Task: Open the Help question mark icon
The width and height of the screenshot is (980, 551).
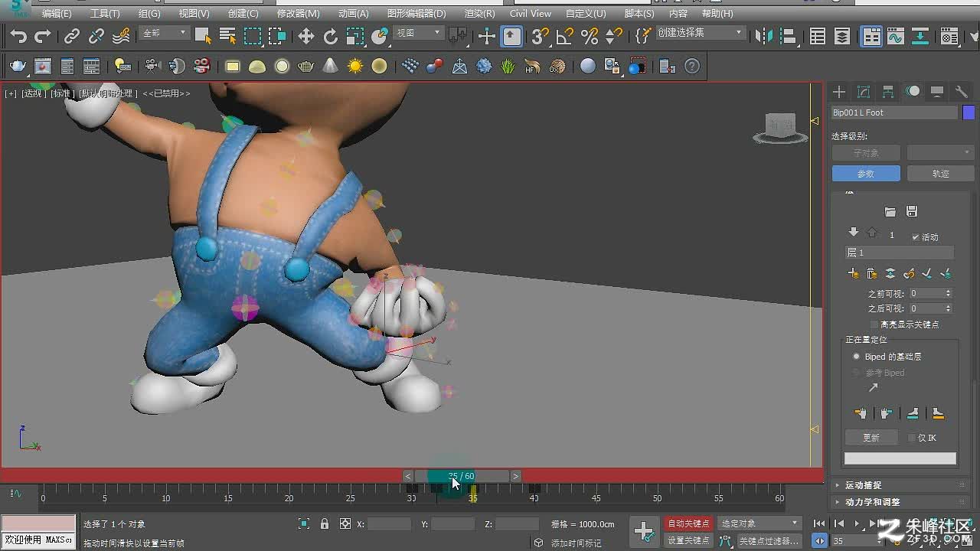Action: 692,67
